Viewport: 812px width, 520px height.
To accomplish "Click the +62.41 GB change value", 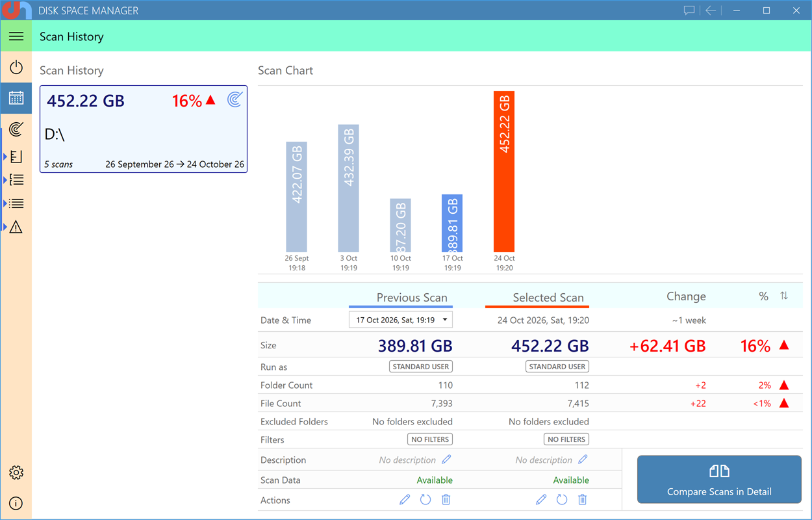I will 667,346.
